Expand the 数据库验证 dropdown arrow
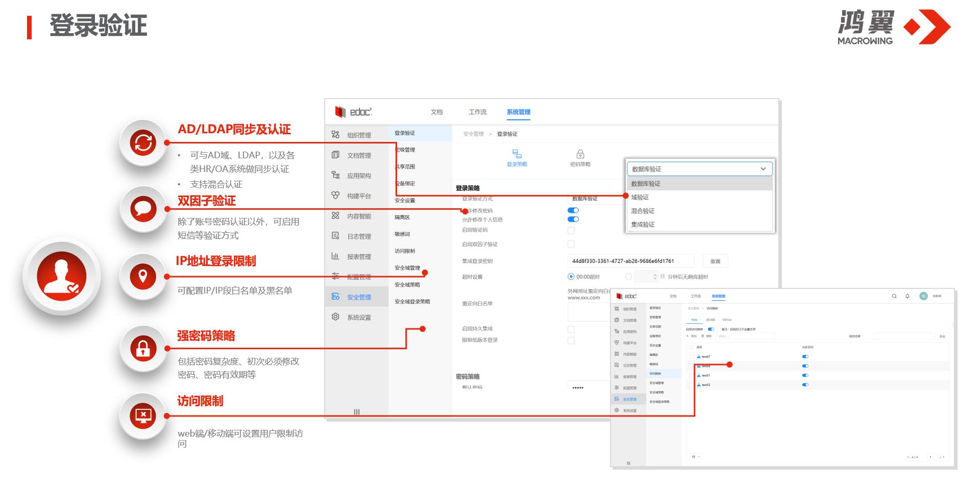980x485 pixels. [763, 169]
